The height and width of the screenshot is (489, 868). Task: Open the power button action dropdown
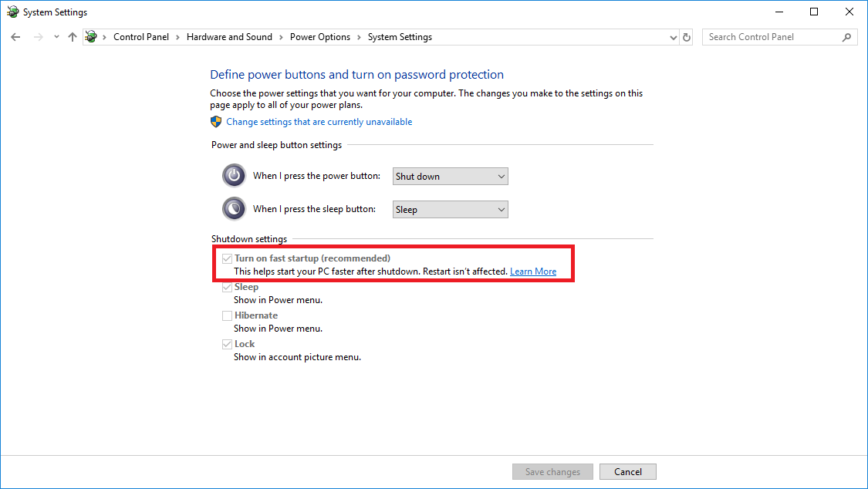coord(450,177)
